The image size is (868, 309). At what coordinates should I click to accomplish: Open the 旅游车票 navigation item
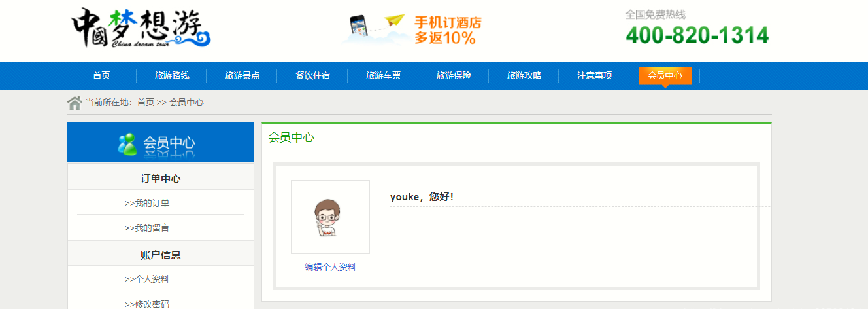point(383,76)
